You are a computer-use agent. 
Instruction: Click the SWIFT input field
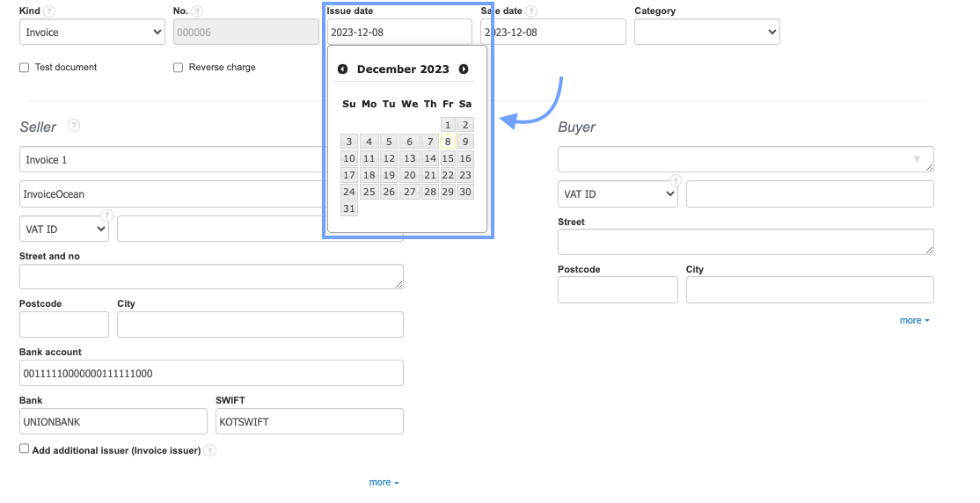310,421
